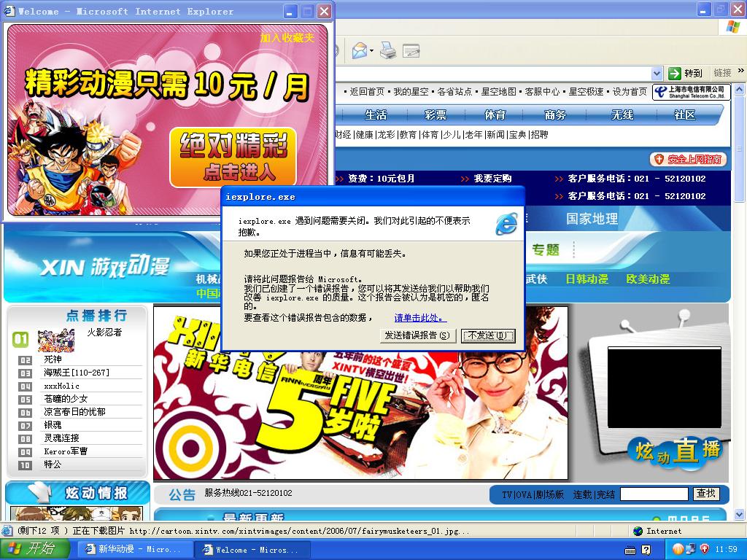
Task: Click the Internet Explorer logo in error dialog
Action: coord(506,223)
